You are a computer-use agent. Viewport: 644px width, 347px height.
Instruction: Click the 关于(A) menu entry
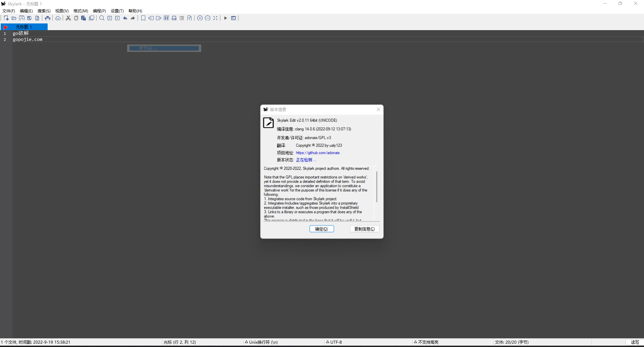[x=164, y=48]
